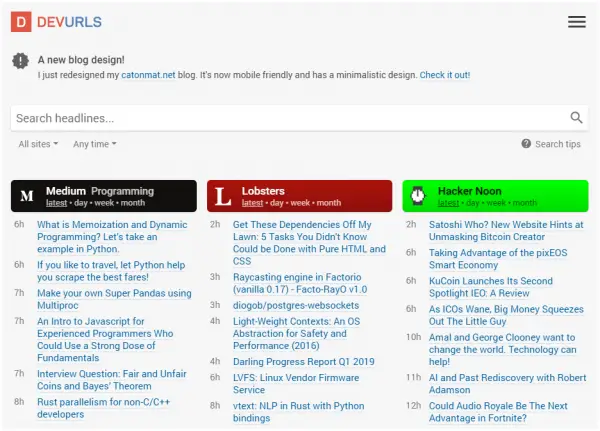The image size is (600, 431).
Task: Expand the All sites dropdown
Action: click(x=38, y=144)
